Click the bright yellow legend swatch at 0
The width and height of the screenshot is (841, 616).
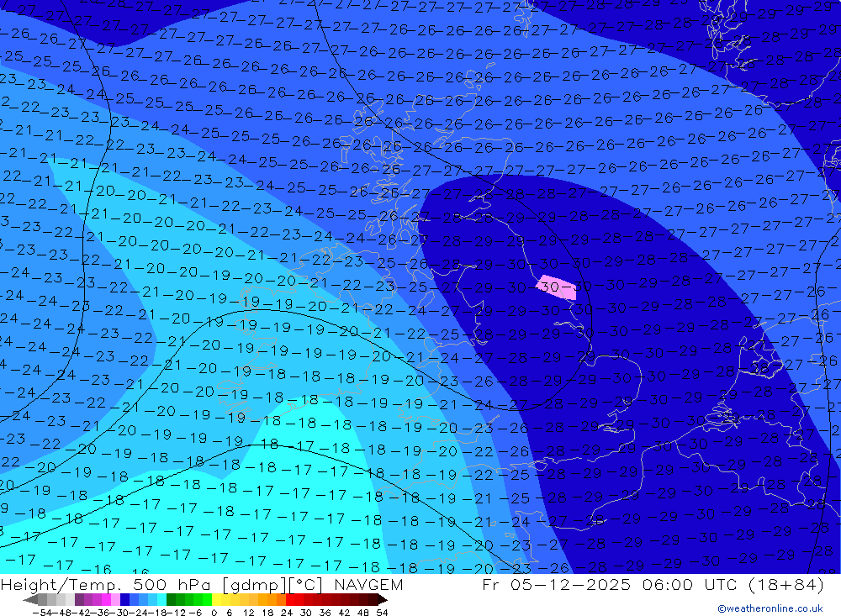[216, 600]
